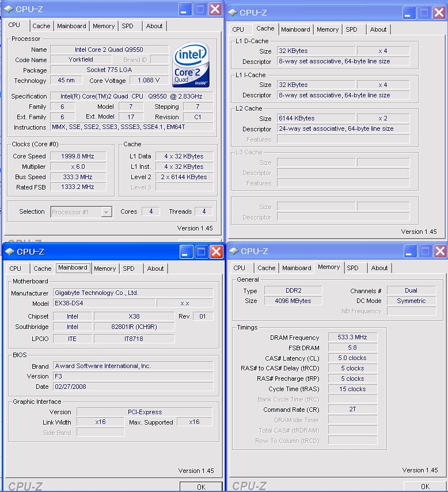Click the 1.088 V core voltage value
Viewport: 448px width, 492px height.
[x=149, y=80]
